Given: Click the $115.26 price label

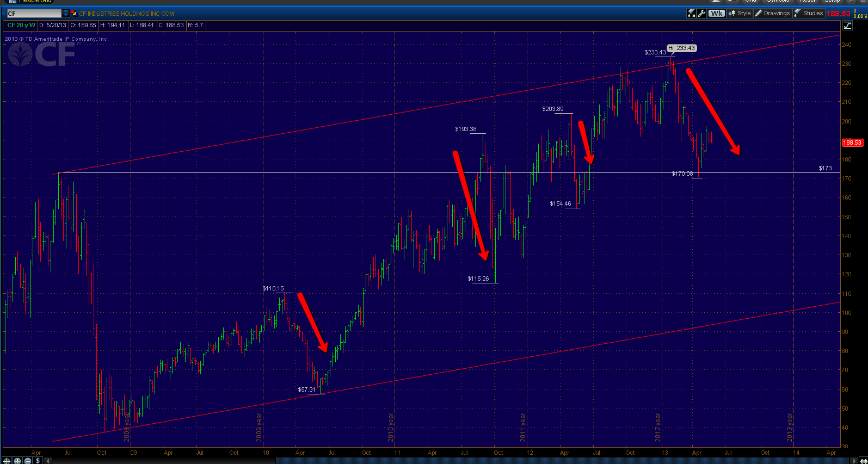Looking at the screenshot, I should tap(478, 279).
